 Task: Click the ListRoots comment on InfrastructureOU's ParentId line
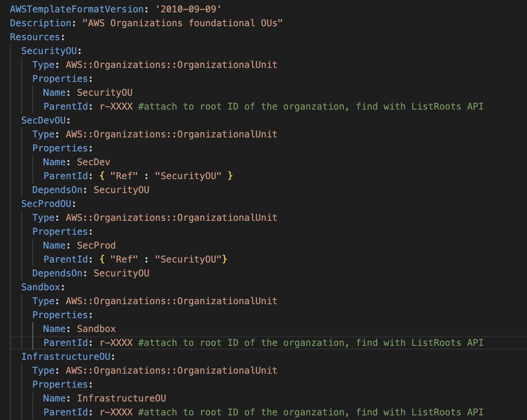[310, 413]
